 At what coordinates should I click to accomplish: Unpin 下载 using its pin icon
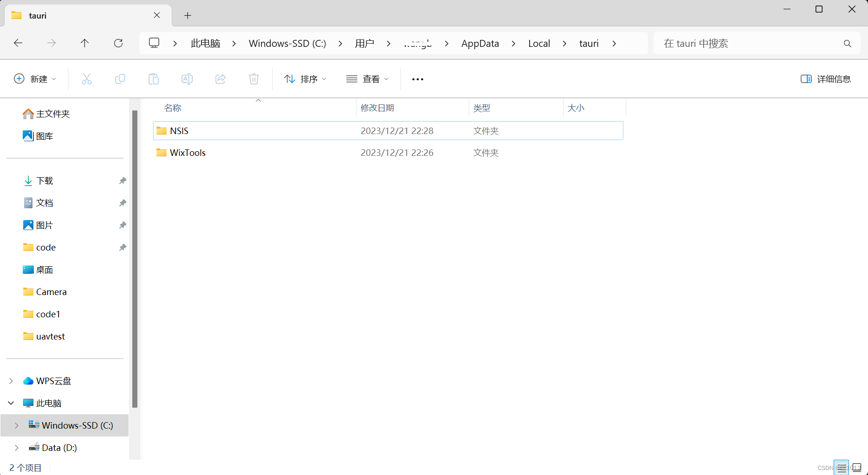pyautogui.click(x=123, y=180)
